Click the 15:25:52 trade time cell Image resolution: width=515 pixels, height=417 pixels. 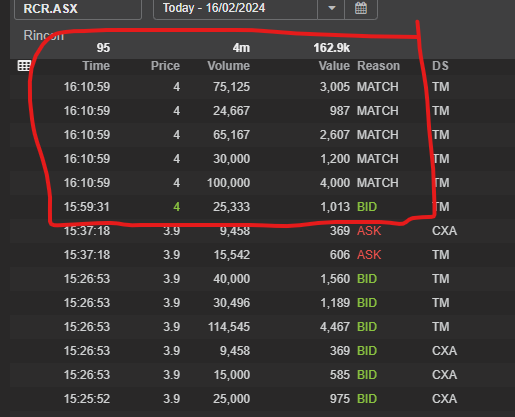click(87, 399)
